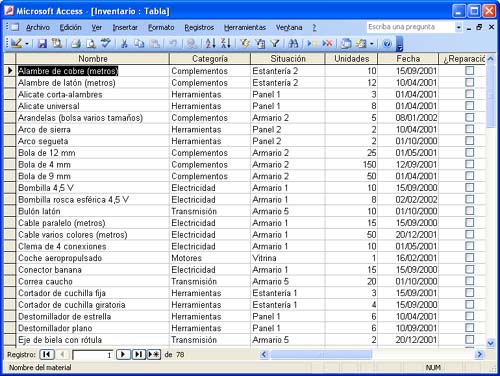Open Find with the binoculars icon
This screenshot has width=500, height=376.
(x=293, y=43)
